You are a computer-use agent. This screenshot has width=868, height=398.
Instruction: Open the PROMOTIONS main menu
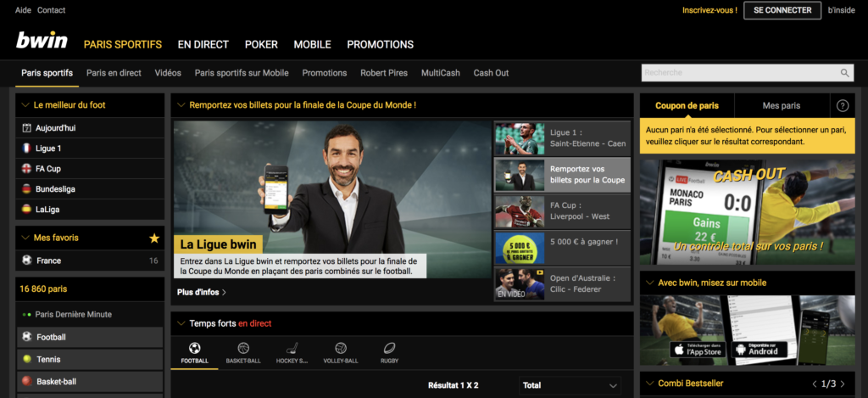pos(381,45)
